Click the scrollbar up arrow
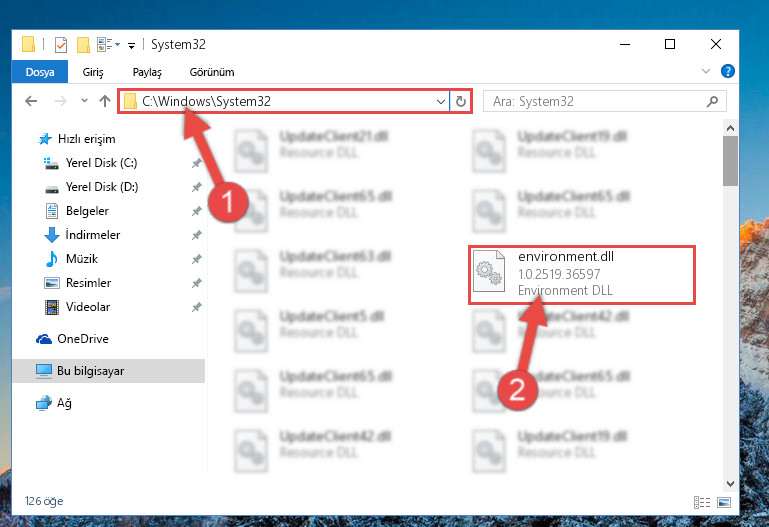The image size is (769, 527). point(730,128)
